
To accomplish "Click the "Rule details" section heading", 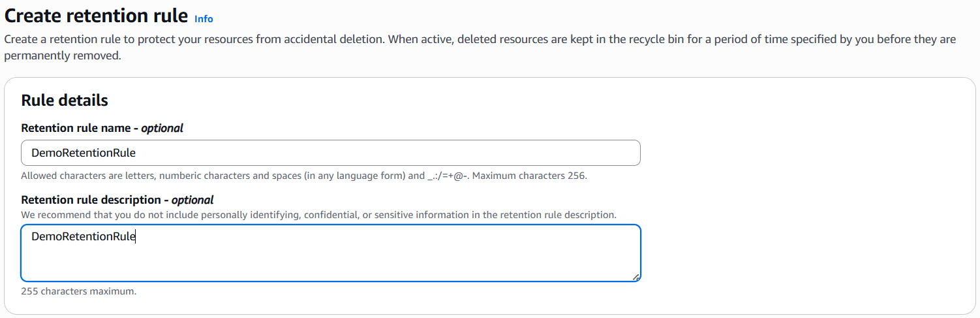I will point(65,100).
